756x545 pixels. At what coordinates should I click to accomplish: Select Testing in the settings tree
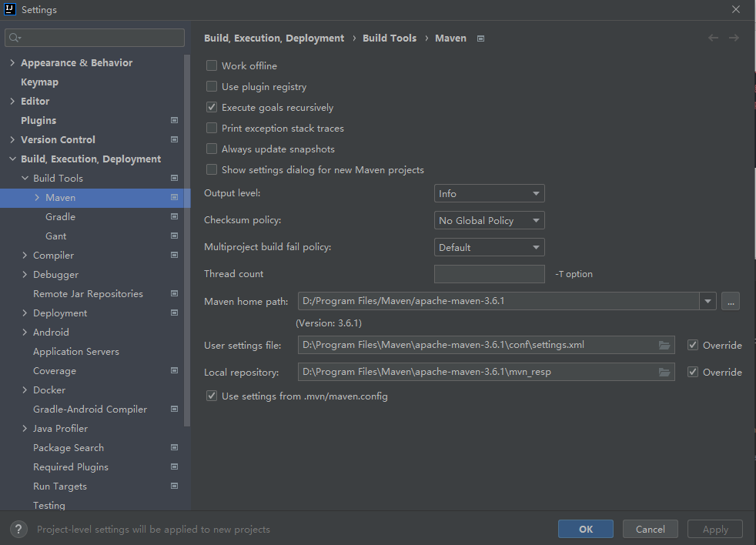tap(49, 505)
